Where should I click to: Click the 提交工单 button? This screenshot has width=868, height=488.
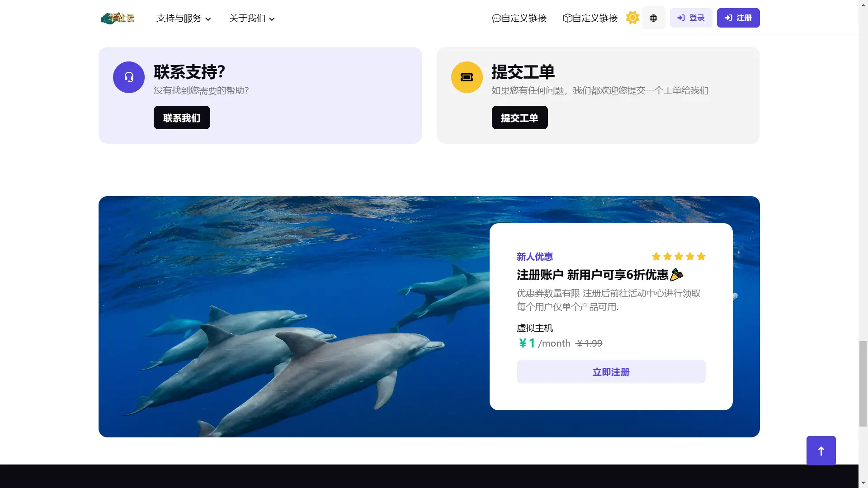pos(519,117)
